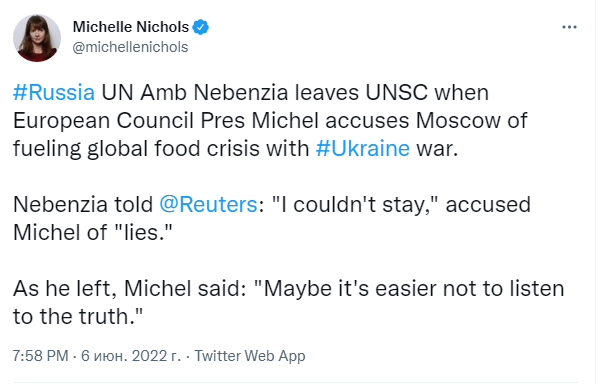The image size is (608, 384).
Task: Click the line 'Michel of "lies."'
Action: point(93,232)
